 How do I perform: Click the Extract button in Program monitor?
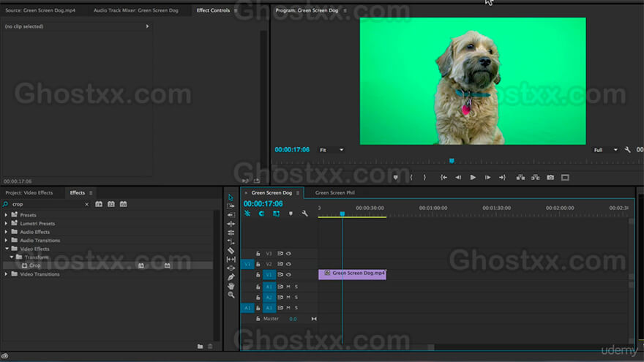click(535, 177)
